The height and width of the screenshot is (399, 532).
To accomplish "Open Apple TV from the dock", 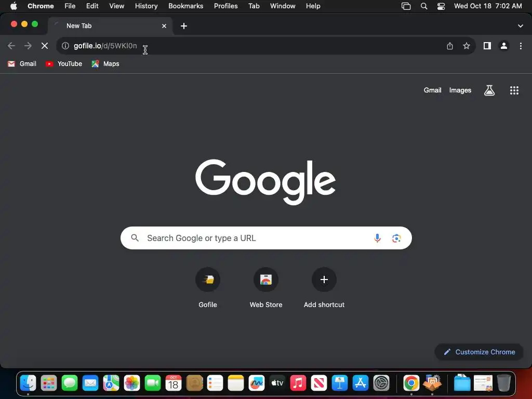I will [277, 383].
